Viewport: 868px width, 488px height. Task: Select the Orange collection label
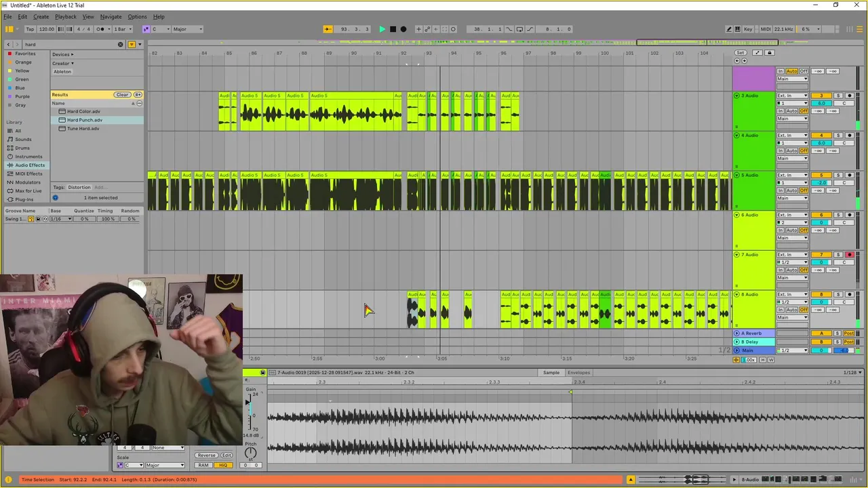pos(23,62)
